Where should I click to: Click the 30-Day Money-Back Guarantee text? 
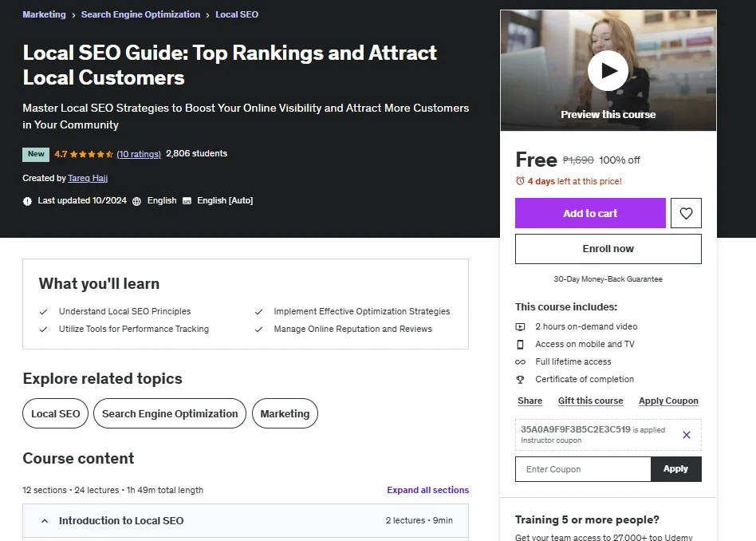608,279
